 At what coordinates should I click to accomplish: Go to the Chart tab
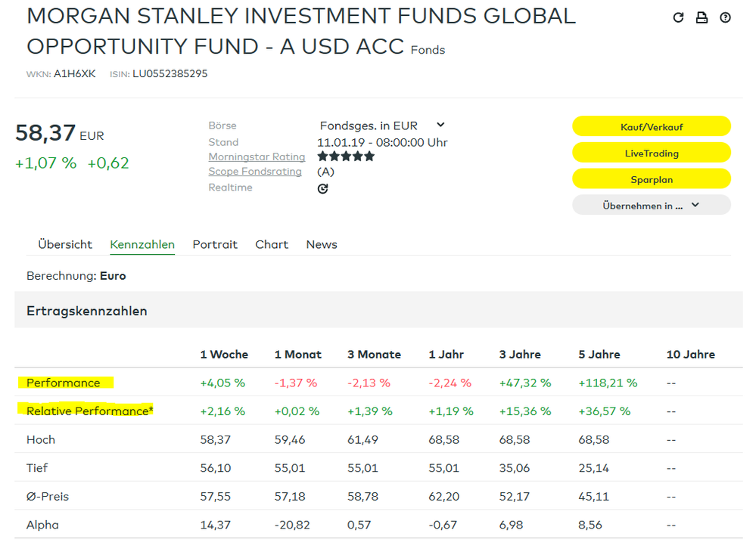coord(272,244)
